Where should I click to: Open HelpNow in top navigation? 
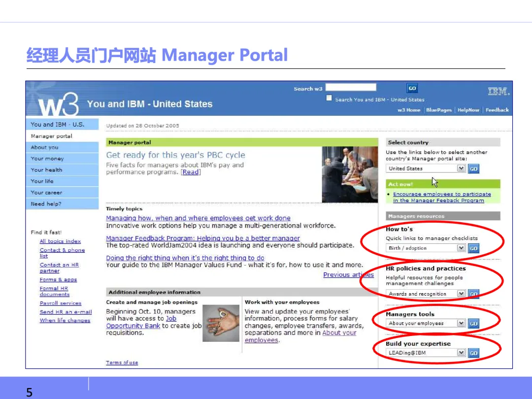pyautogui.click(x=468, y=110)
